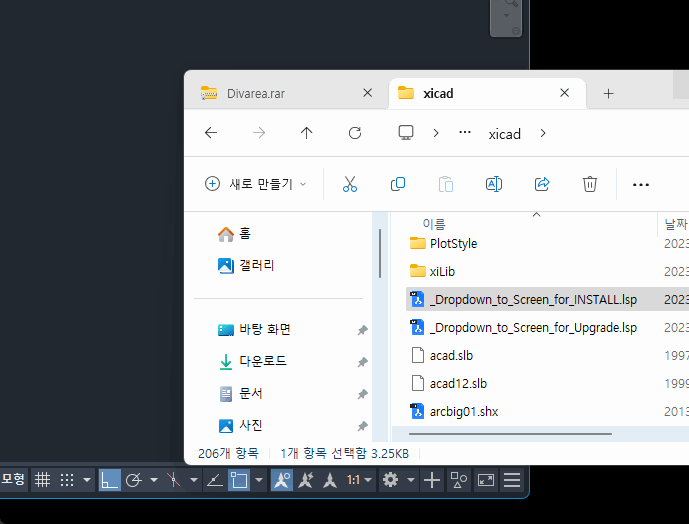Show hidden path segments via ellipsis
This screenshot has height=524, width=689.
[x=465, y=133]
